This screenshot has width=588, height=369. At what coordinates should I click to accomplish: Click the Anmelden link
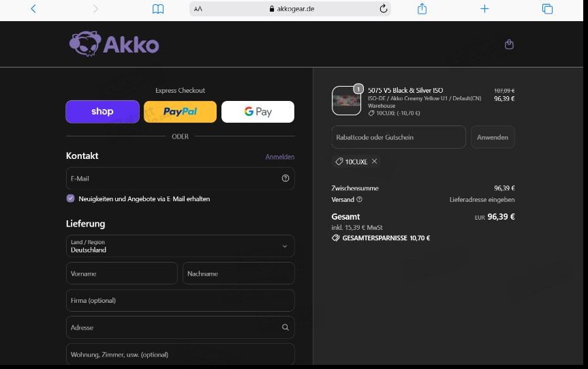(280, 156)
